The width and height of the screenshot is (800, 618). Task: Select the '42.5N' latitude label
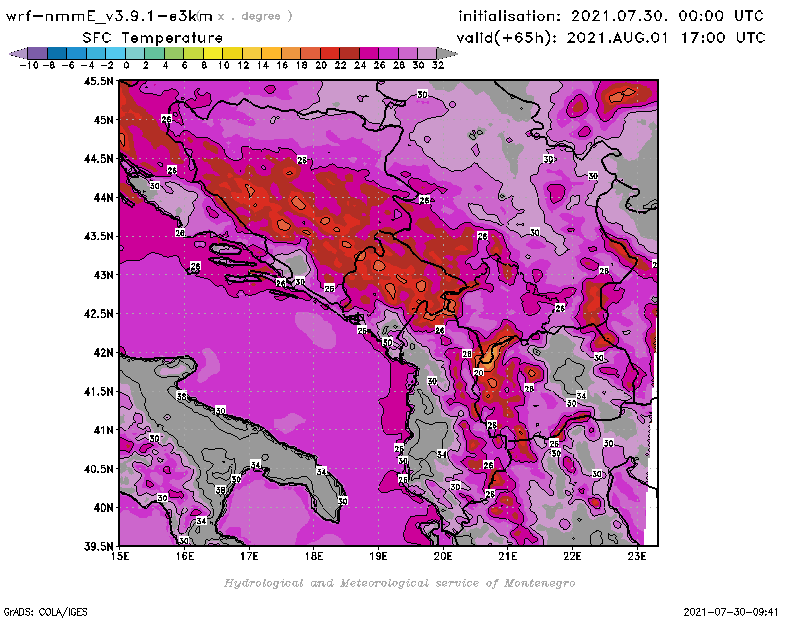coord(98,314)
